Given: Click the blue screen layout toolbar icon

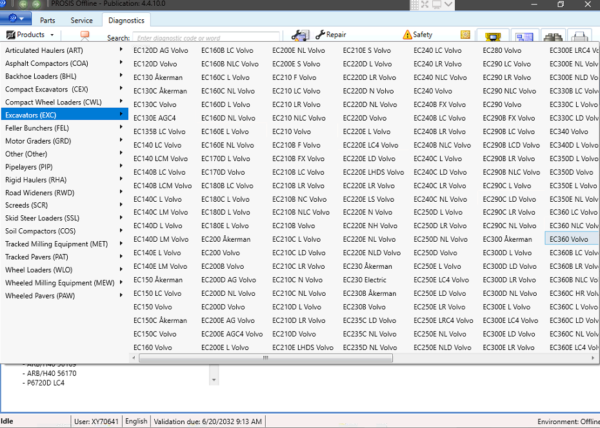Looking at the screenshot, I should point(524,36).
